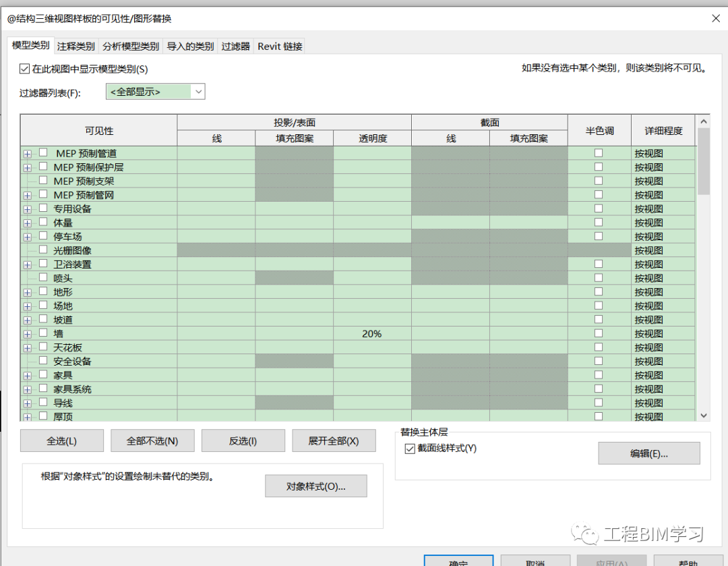Image resolution: width=728 pixels, height=566 pixels.
Task: Expand the MEP 预制保护层 row
Action: (x=28, y=168)
